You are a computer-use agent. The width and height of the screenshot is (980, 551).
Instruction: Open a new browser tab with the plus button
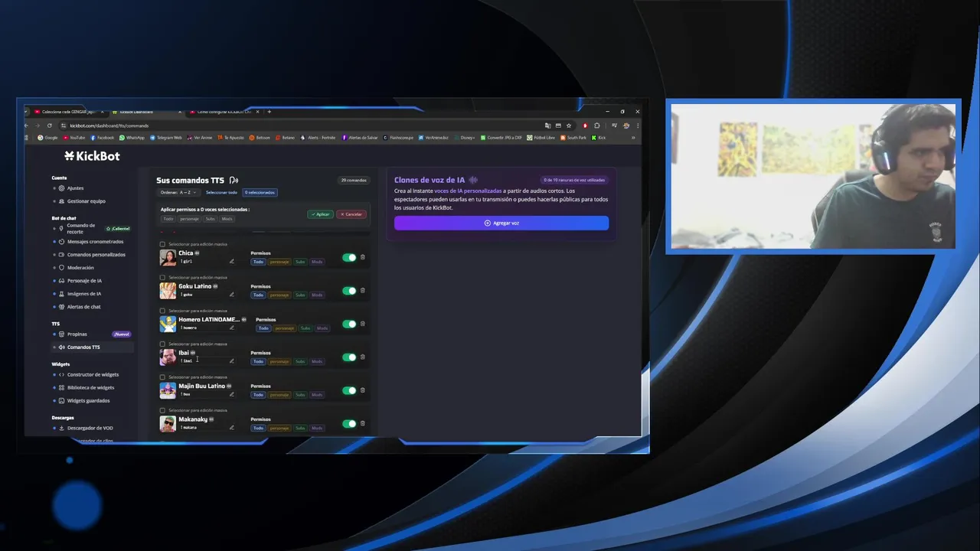click(x=269, y=112)
